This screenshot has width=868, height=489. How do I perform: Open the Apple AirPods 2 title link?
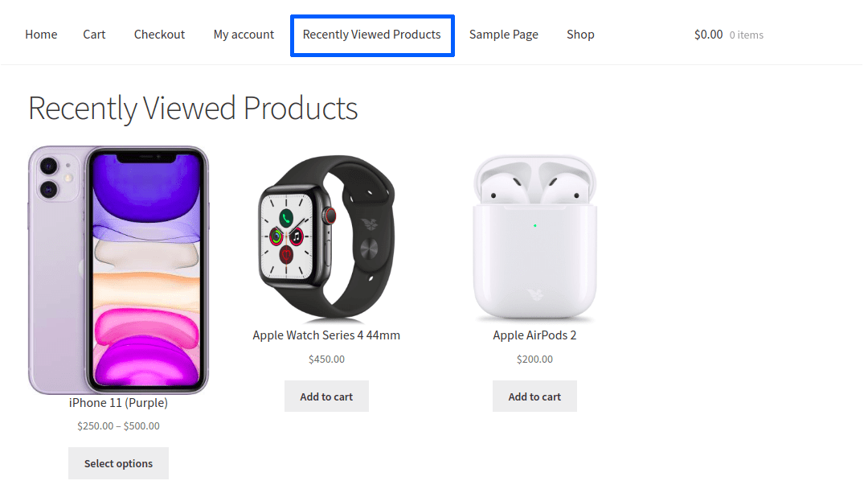click(x=534, y=335)
